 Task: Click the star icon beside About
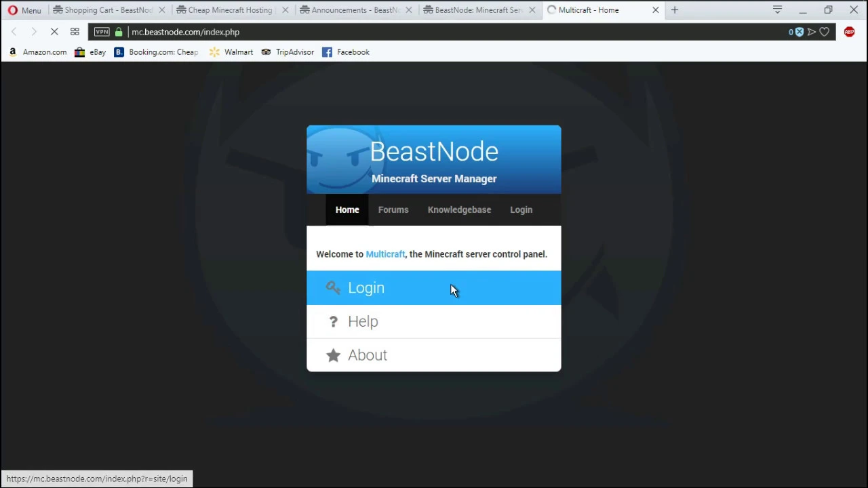pos(333,355)
